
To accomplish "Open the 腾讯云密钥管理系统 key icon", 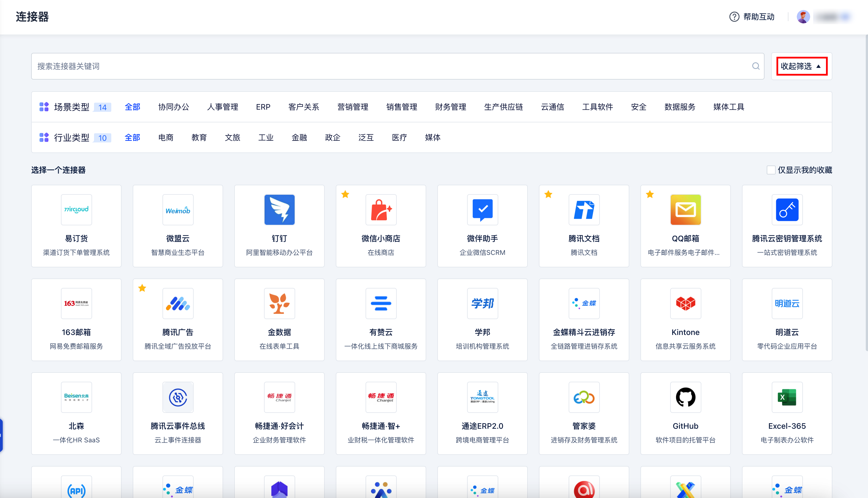I will (x=787, y=210).
